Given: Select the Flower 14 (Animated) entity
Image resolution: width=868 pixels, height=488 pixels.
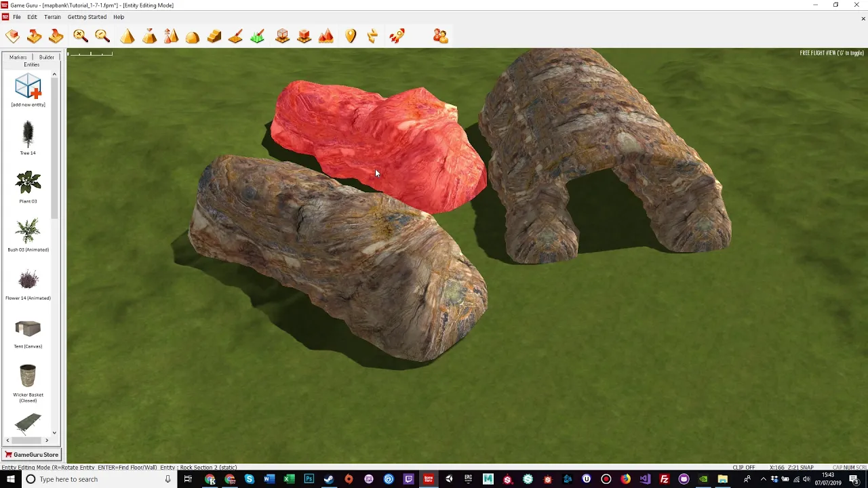Looking at the screenshot, I should (x=28, y=283).
